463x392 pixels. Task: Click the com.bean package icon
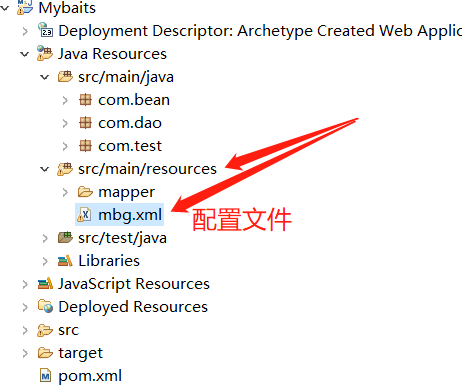click(x=85, y=100)
